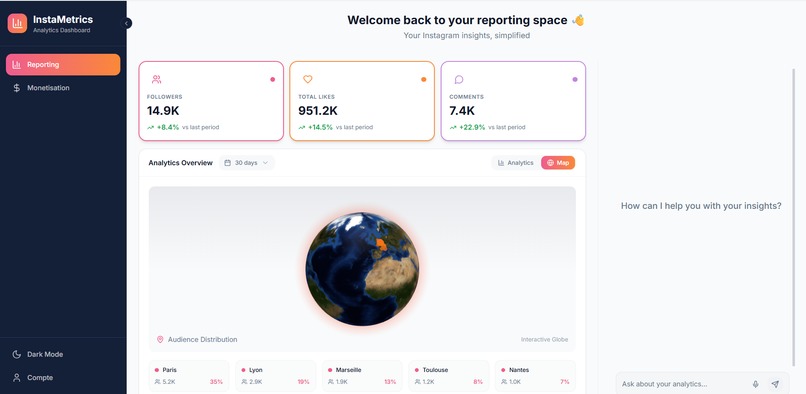Click the +8.4% followers growth figure

pyautogui.click(x=168, y=127)
